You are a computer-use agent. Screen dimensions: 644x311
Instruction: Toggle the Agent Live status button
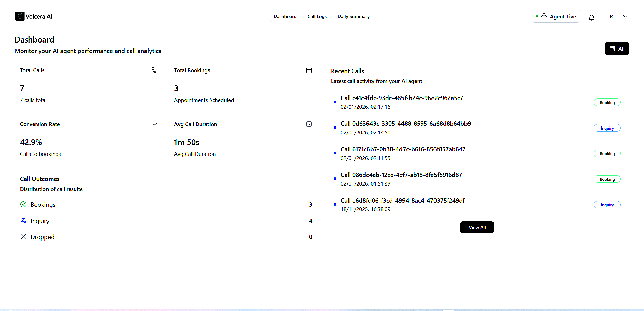tap(556, 16)
